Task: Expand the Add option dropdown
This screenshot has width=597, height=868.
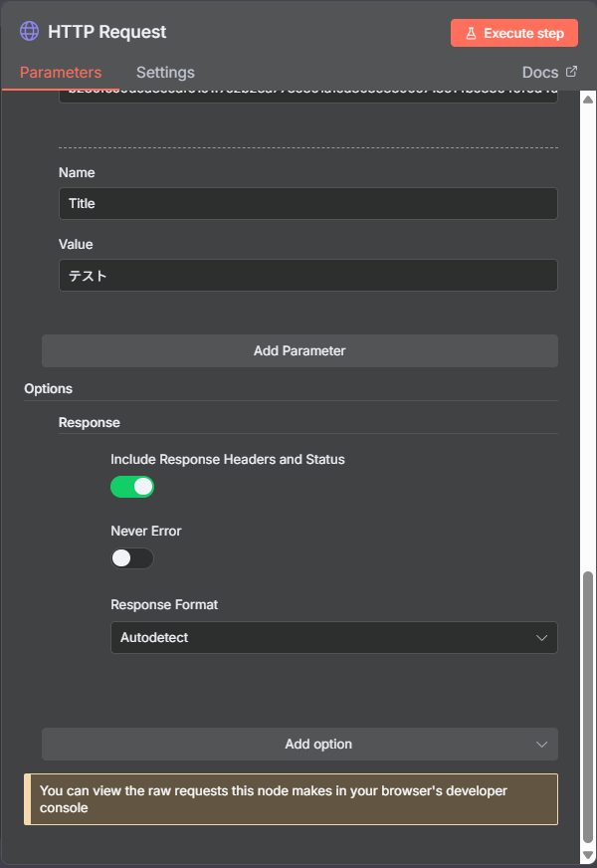Action: click(x=299, y=744)
